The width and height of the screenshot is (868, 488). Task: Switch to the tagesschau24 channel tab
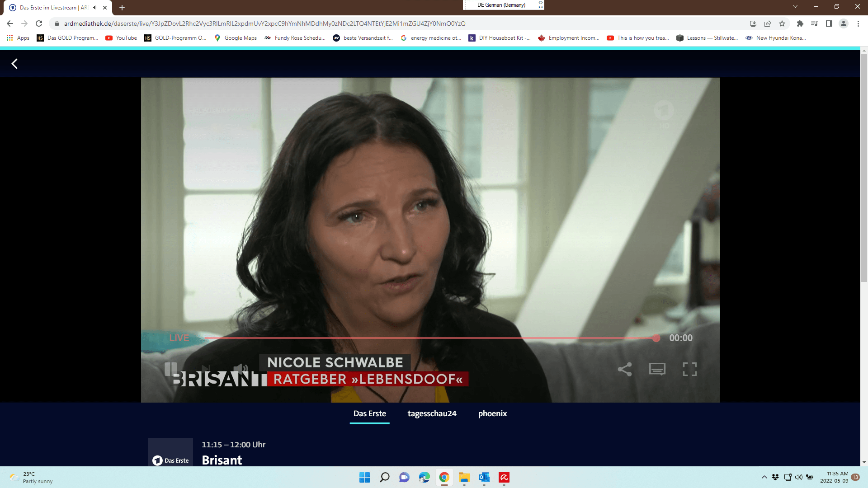tap(432, 413)
